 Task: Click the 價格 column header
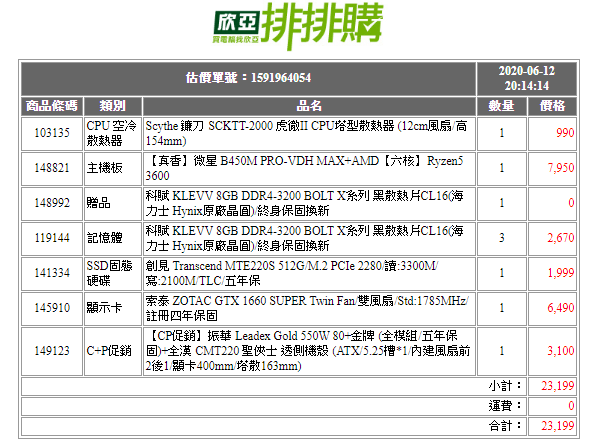(552, 106)
